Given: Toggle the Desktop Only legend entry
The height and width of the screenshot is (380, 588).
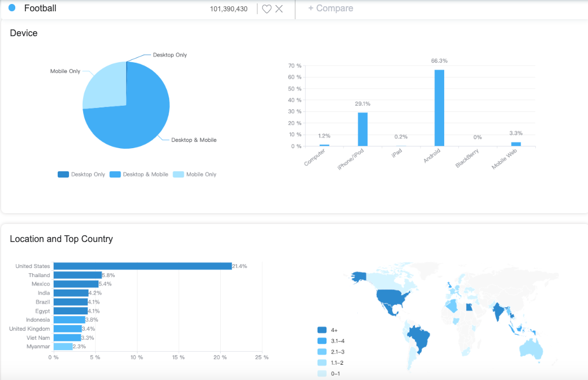Looking at the screenshot, I should tap(81, 174).
